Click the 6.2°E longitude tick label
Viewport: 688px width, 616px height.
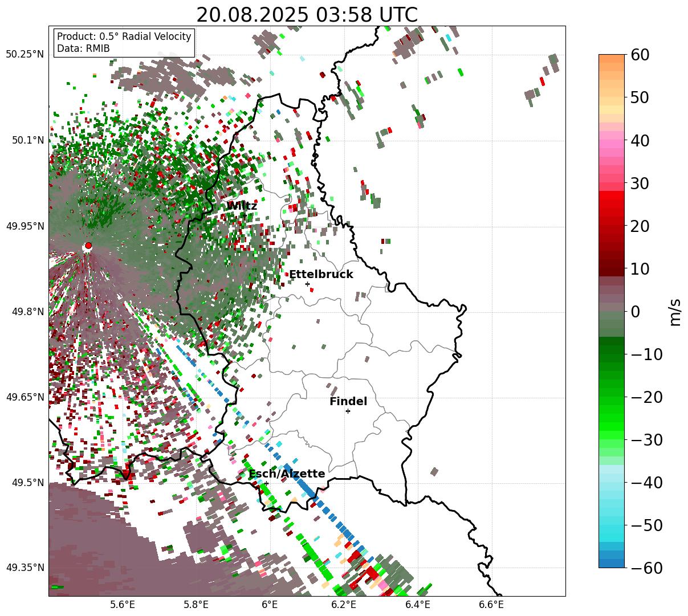[x=344, y=605]
